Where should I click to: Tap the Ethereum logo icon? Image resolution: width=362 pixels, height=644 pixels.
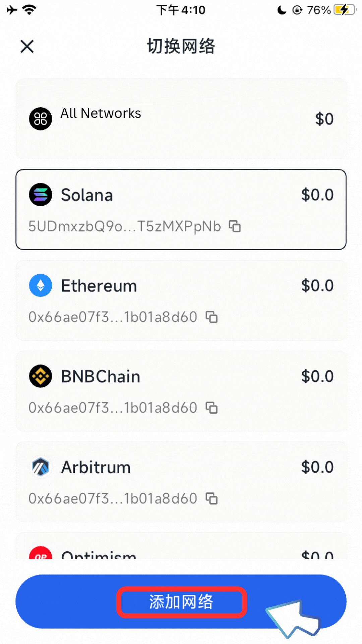click(41, 285)
